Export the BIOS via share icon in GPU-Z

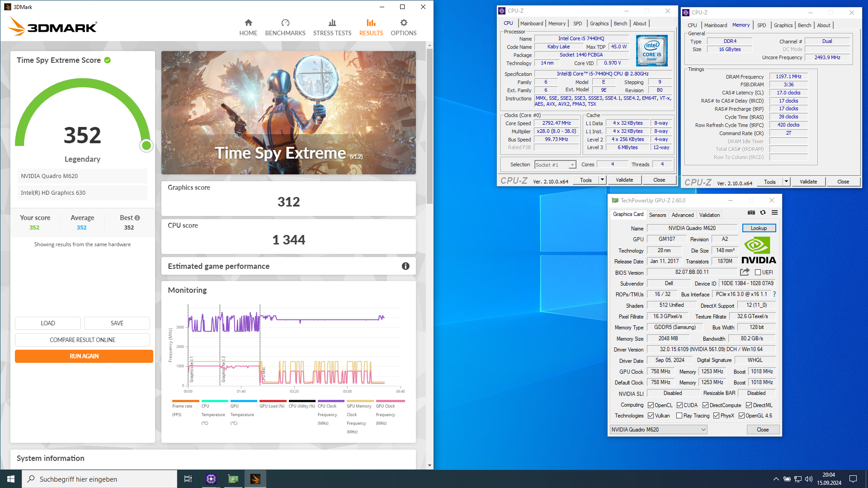pos(745,272)
